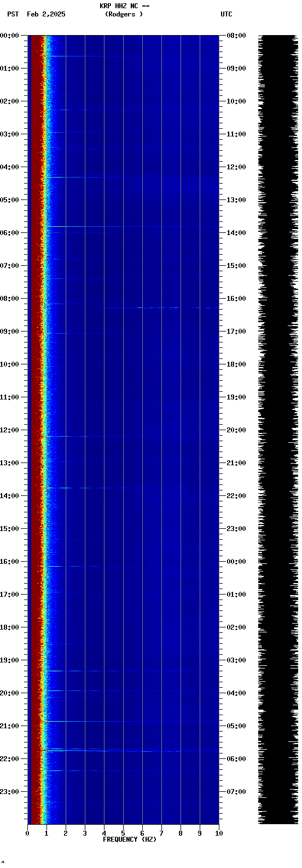Select the 'PST' timezone header label
The width and height of the screenshot is (302, 868).
click(x=13, y=14)
